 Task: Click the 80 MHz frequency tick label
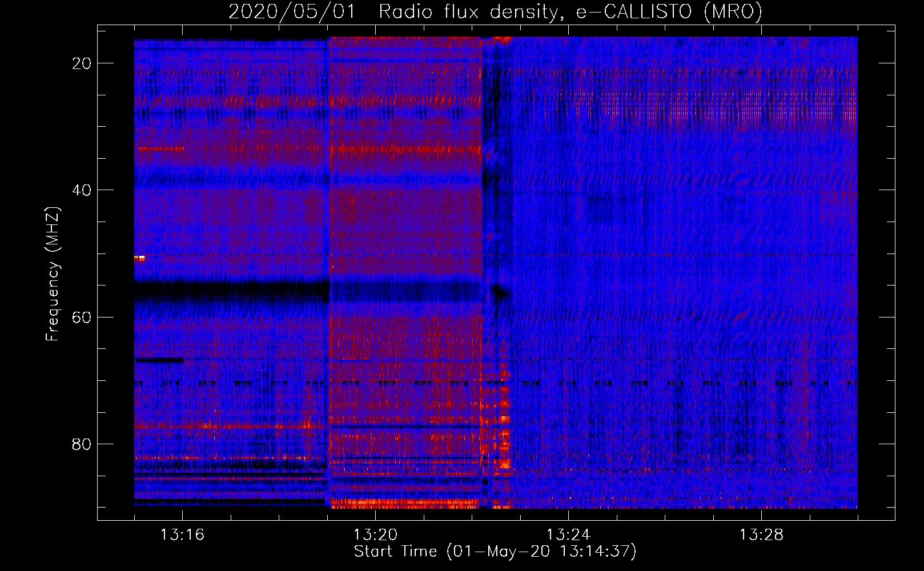(x=82, y=444)
